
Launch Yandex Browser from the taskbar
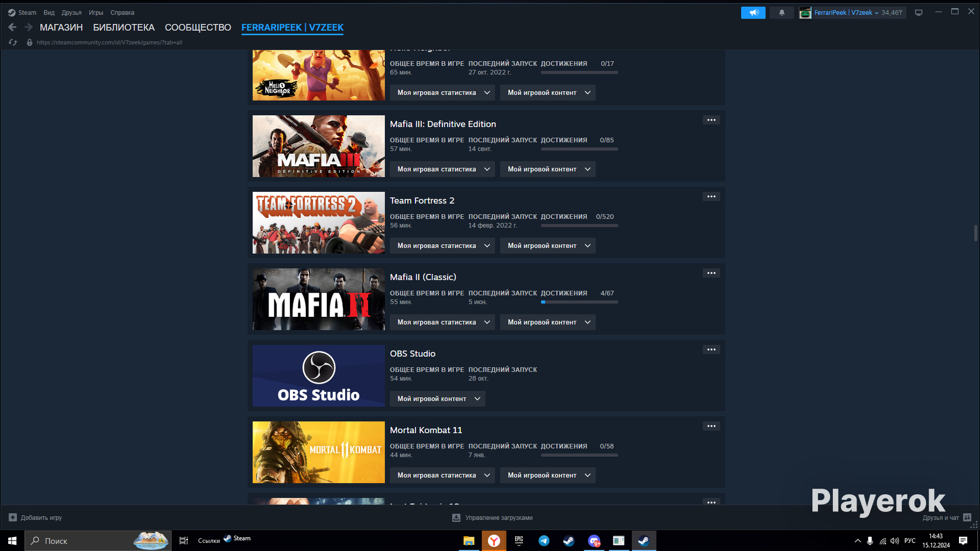(494, 541)
